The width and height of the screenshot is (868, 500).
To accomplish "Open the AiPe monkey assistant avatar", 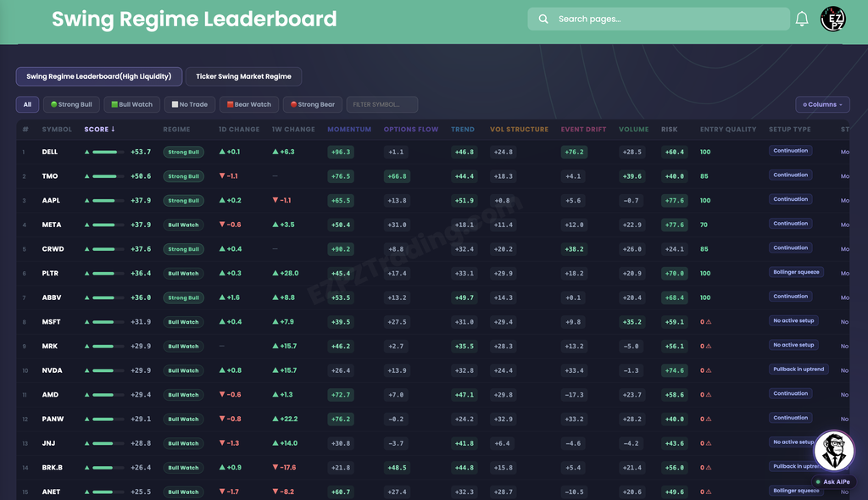I will tap(834, 450).
